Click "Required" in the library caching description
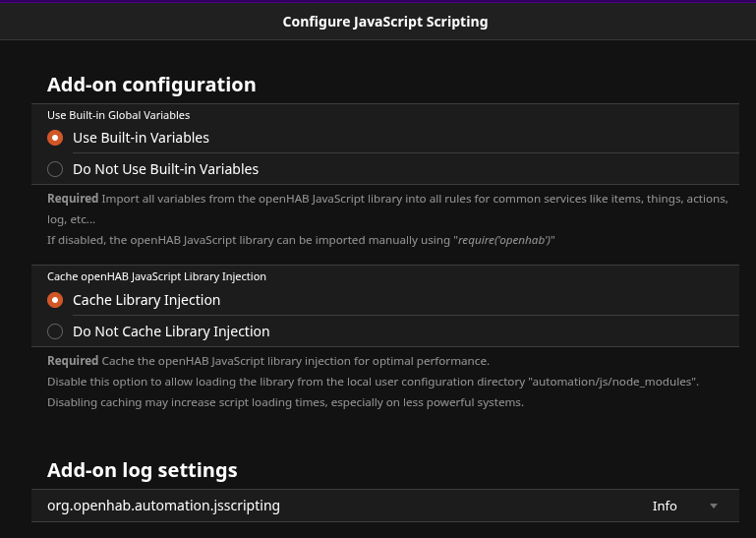 point(73,361)
